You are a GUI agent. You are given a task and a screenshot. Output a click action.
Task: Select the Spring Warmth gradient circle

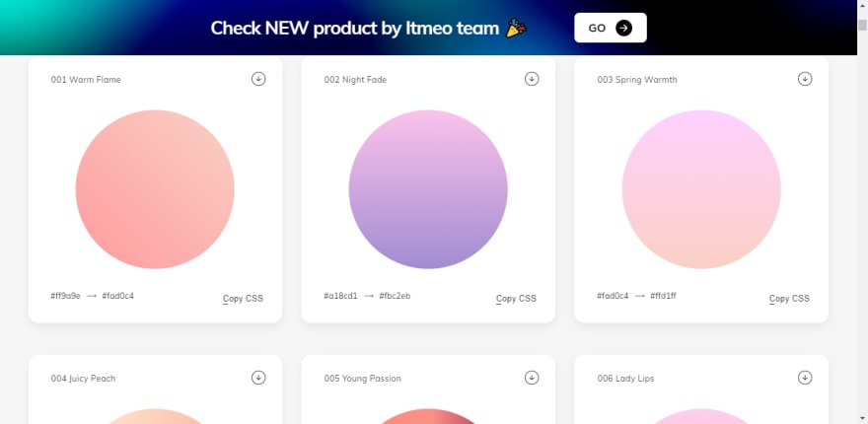click(x=701, y=189)
